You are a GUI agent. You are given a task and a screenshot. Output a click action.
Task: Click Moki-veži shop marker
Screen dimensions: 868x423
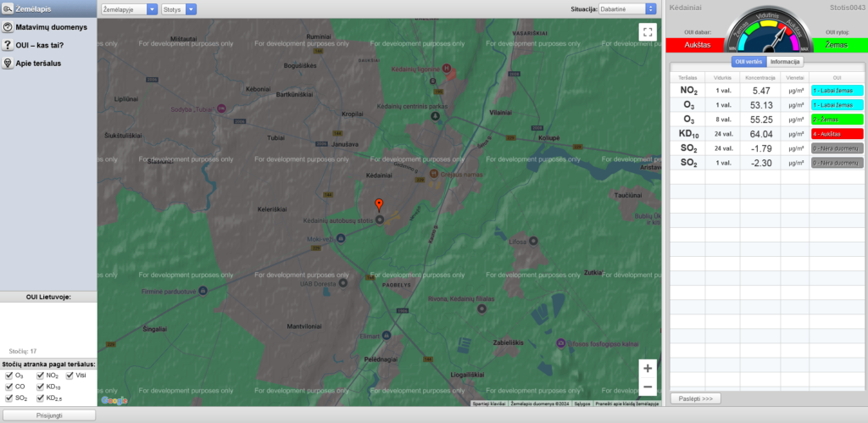[341, 239]
